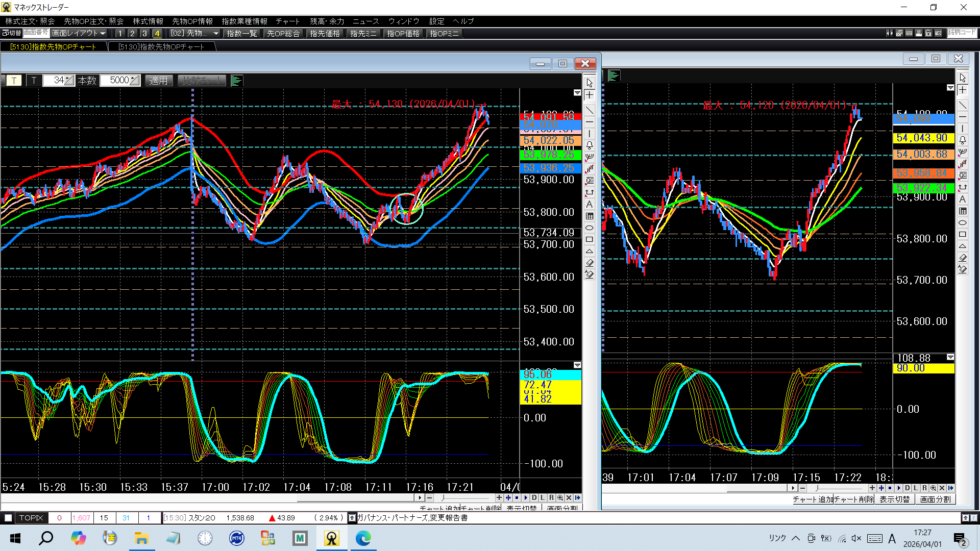Switch to second [5130]指数先物OPチャート tab
980x551 pixels.
click(x=161, y=46)
